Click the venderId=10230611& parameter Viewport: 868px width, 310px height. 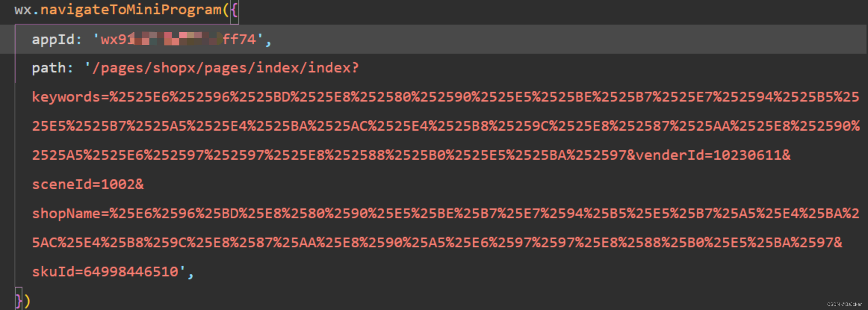(713, 155)
